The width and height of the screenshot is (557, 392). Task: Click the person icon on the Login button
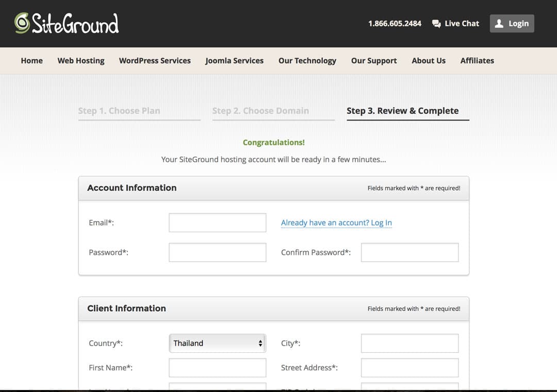[x=499, y=23]
